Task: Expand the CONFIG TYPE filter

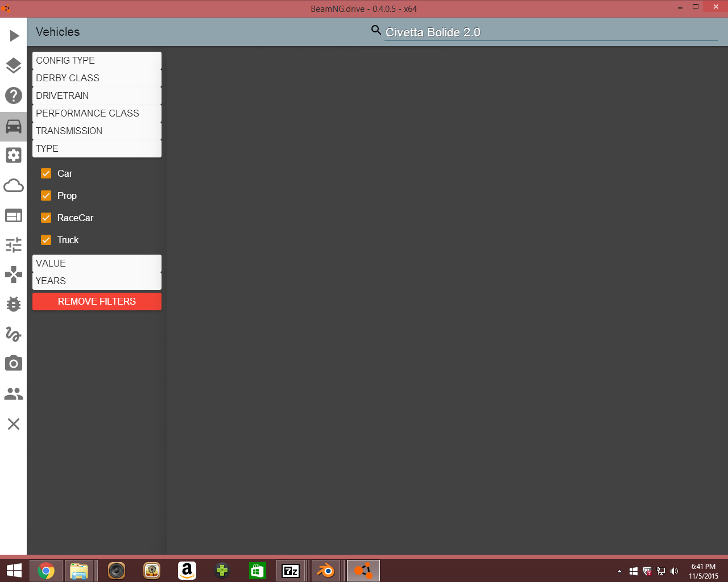Action: pyautogui.click(x=97, y=60)
